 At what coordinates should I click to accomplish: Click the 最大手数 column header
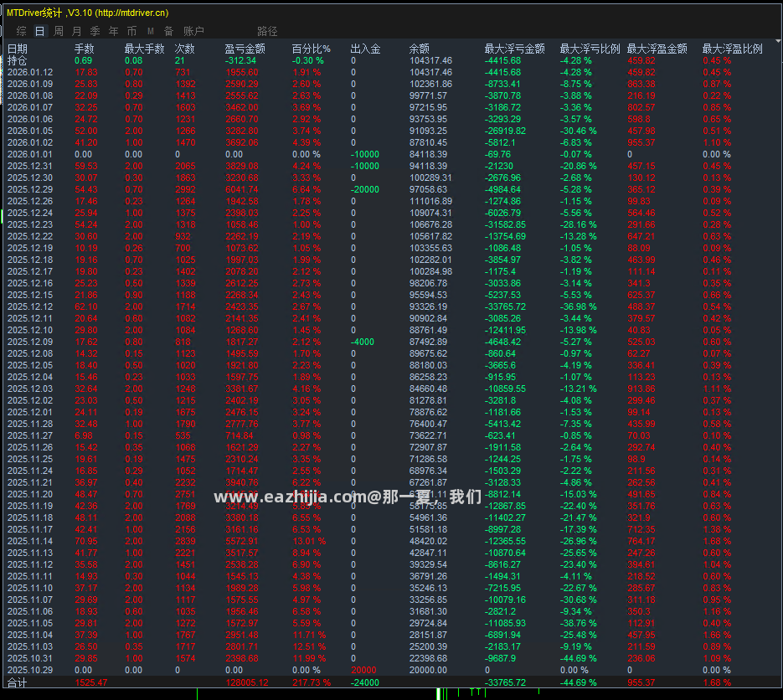(144, 49)
